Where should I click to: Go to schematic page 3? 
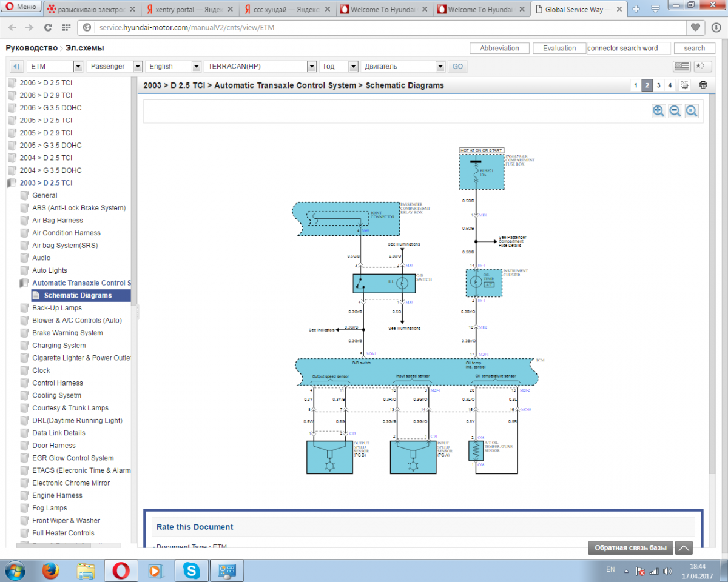pos(658,85)
